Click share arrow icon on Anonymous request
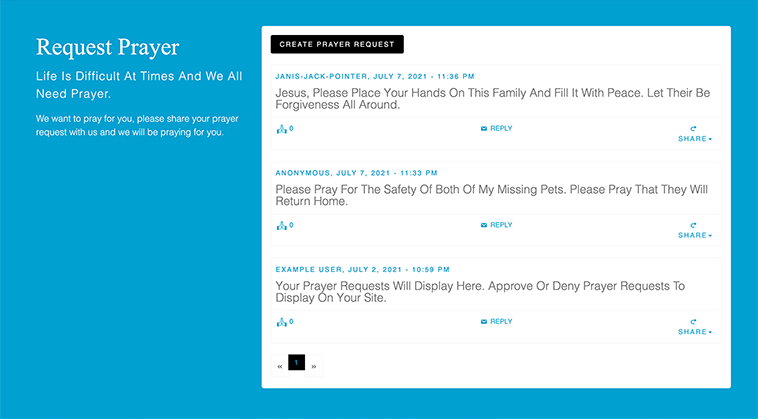 tap(693, 225)
